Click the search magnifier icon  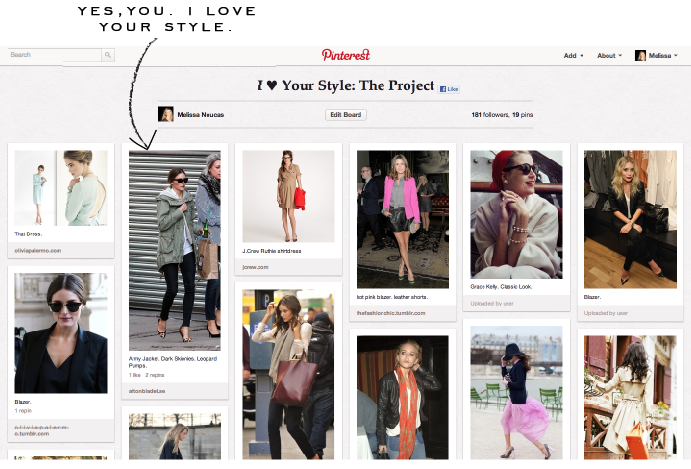pos(108,55)
